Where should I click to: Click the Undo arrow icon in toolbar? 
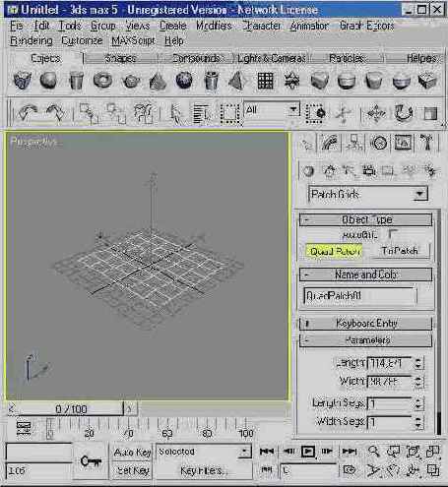[x=28, y=113]
